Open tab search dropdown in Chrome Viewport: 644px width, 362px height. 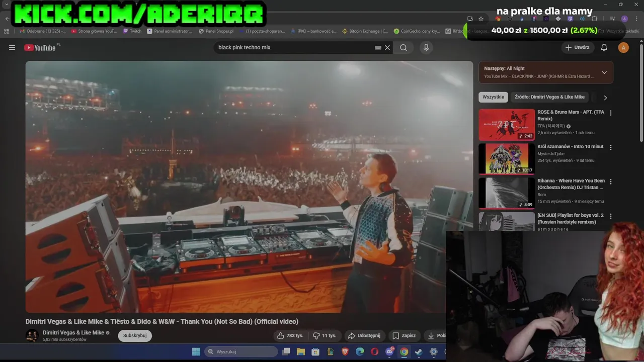(x=7, y=5)
